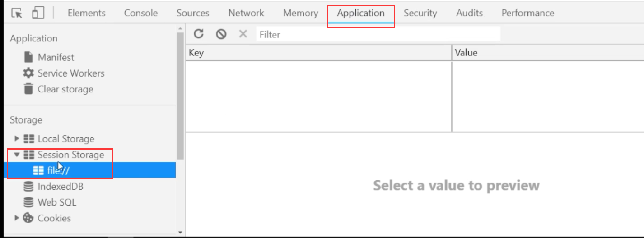644x238 pixels.
Task: Click the inspect element cursor icon
Action: tap(17, 13)
